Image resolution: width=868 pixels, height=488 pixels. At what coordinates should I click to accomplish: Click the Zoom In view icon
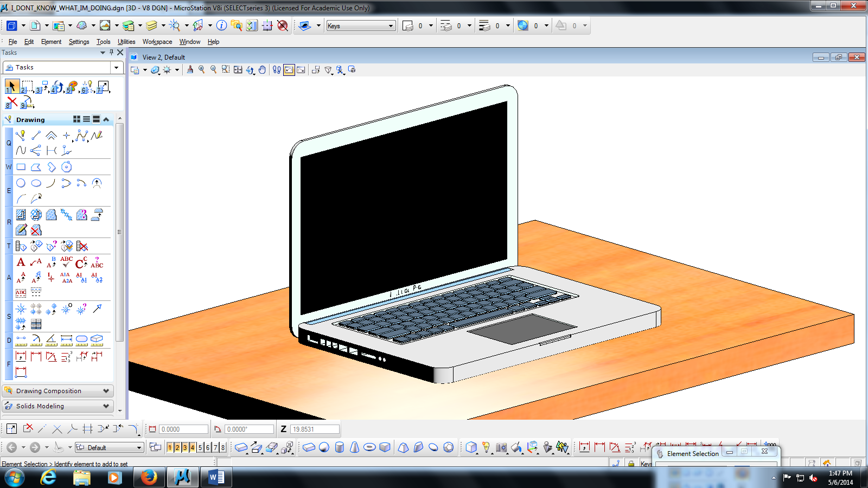pos(202,70)
